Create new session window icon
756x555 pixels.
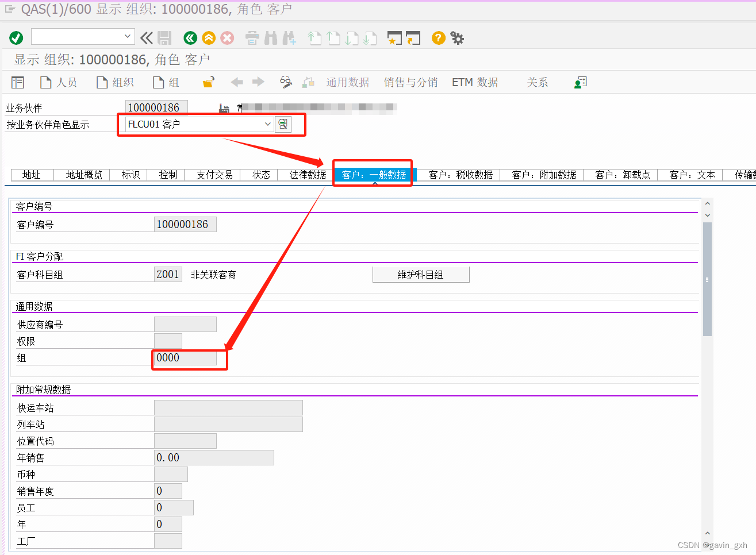(394, 38)
